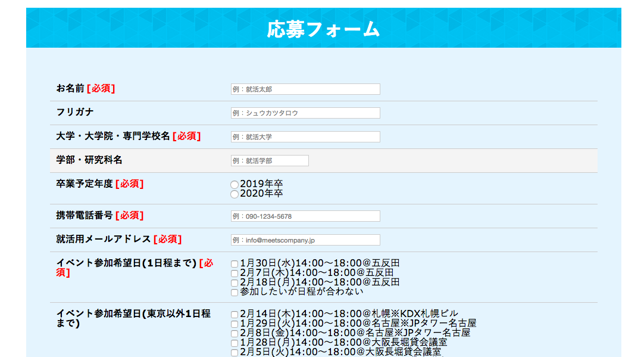Check 2月18日(月) 五反田 event date

coord(235,283)
